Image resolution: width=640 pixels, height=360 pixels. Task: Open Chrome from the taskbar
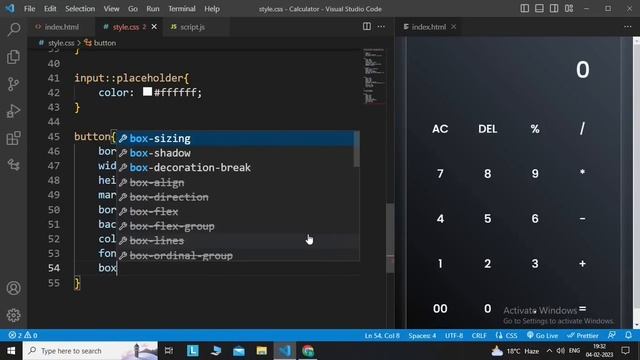click(308, 351)
